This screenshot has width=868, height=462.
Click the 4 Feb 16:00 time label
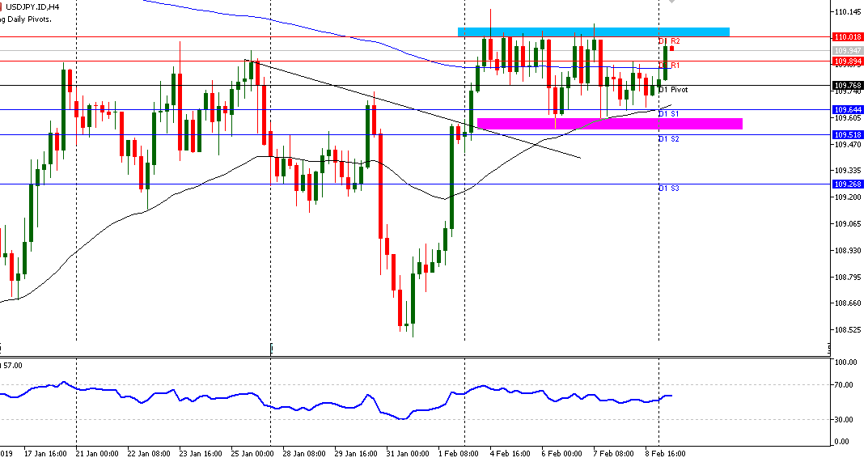pos(510,454)
